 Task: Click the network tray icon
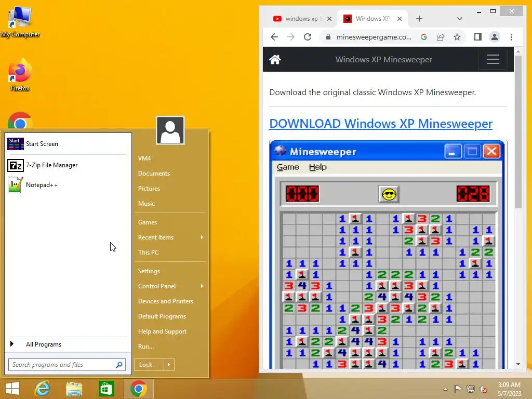coord(471,389)
